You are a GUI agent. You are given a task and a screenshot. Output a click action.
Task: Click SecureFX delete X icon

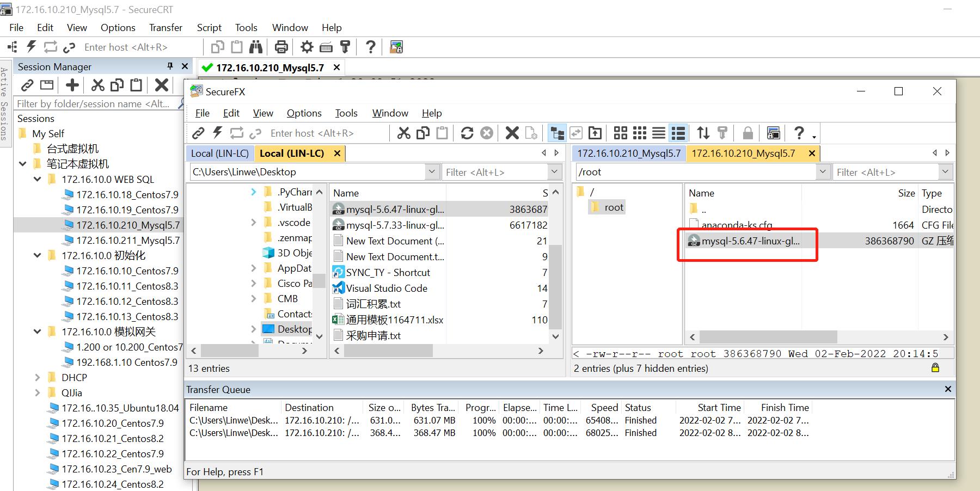pyautogui.click(x=512, y=133)
